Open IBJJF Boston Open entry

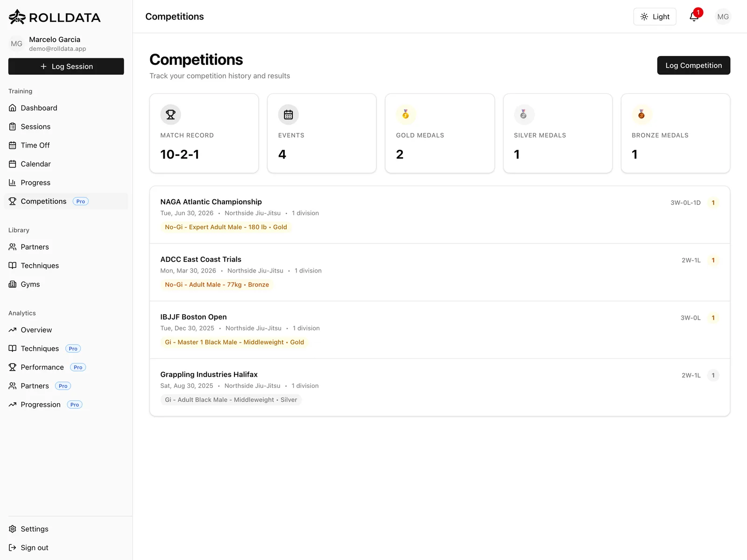tap(439, 330)
